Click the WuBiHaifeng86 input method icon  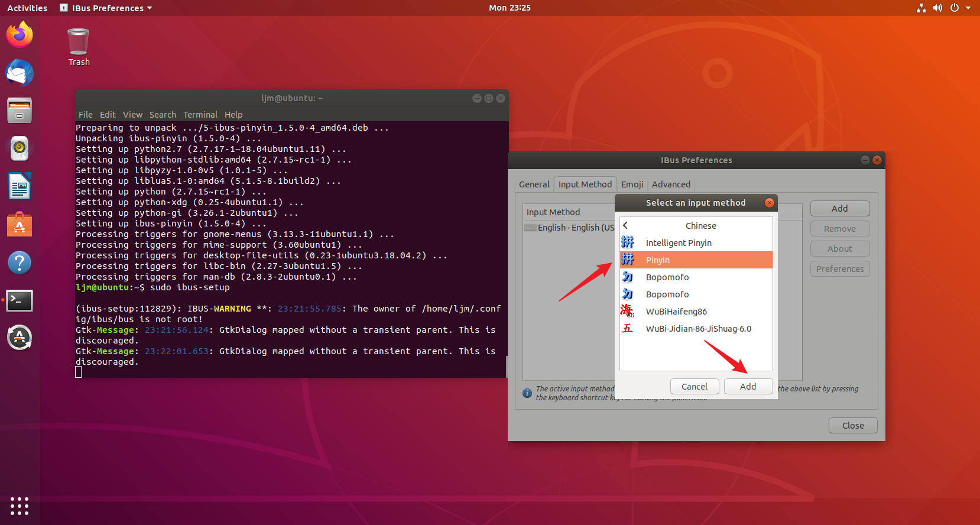[628, 311]
